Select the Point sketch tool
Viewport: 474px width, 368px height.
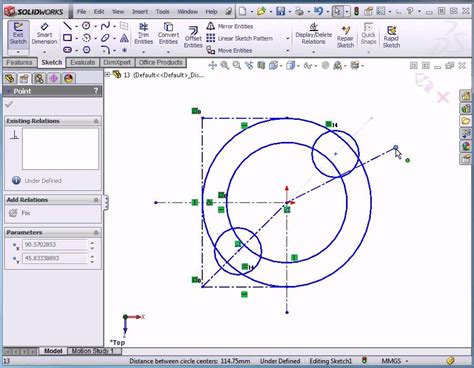(x=124, y=50)
